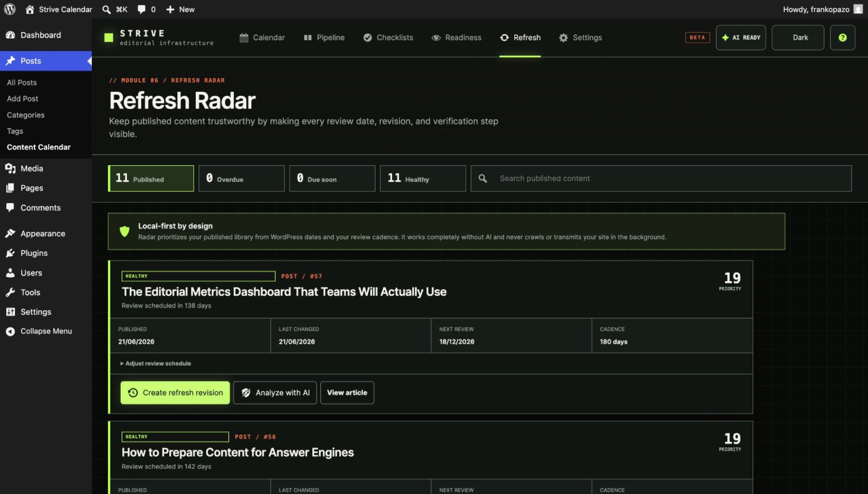Open How to Prepare Content for Answer Engines
This screenshot has height=494, width=868.
click(238, 452)
